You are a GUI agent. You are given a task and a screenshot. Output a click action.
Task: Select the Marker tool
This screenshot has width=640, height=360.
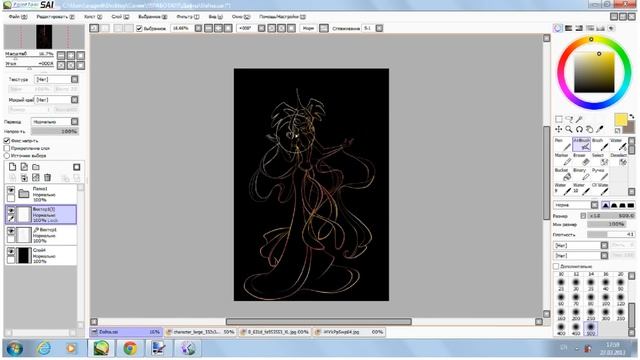[562, 160]
